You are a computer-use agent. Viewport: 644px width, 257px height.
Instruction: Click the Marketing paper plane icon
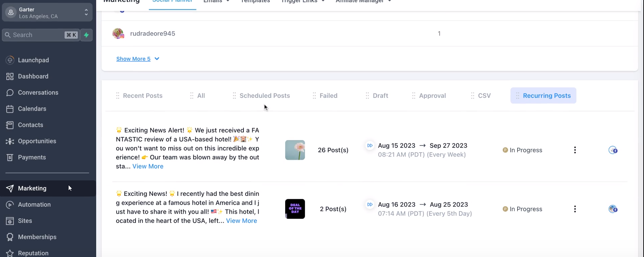[x=10, y=188]
